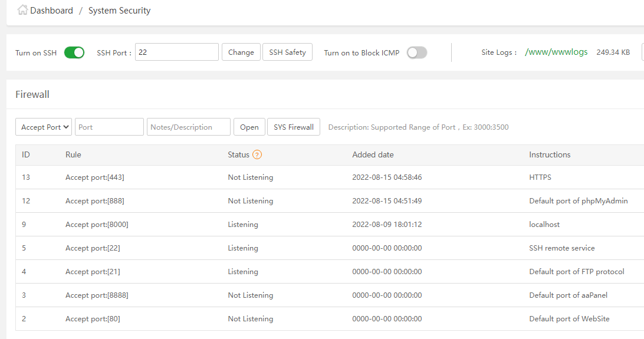
Task: Click the Open port button
Action: click(x=249, y=127)
